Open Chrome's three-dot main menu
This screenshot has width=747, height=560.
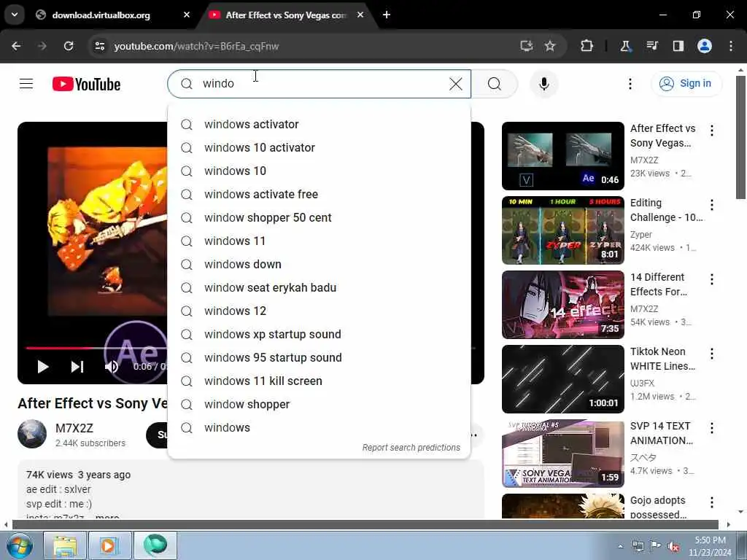pos(731,46)
